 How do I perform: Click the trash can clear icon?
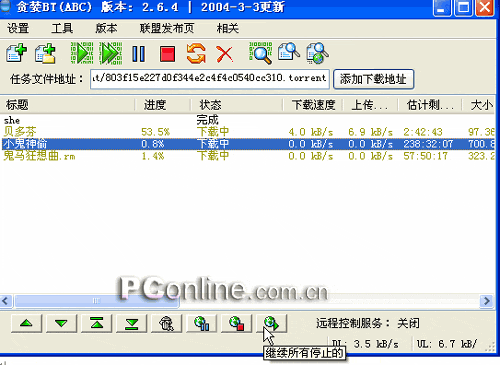(x=166, y=323)
